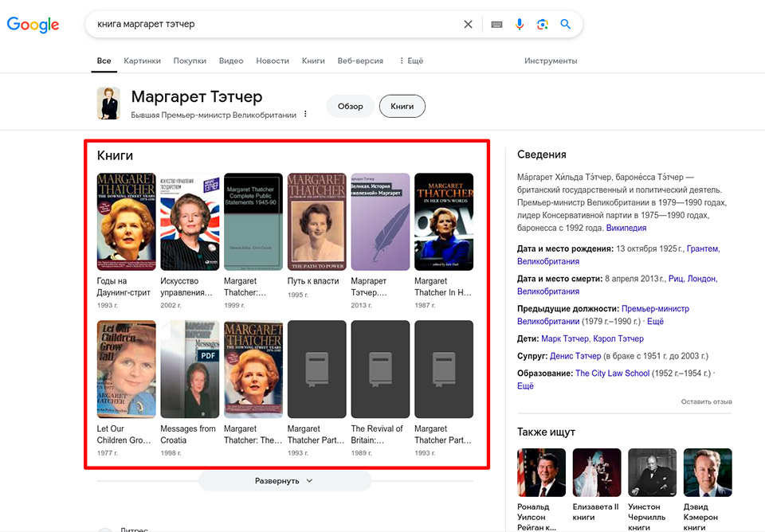
Task: Open the Елизавета II книги photo
Action: tap(597, 472)
